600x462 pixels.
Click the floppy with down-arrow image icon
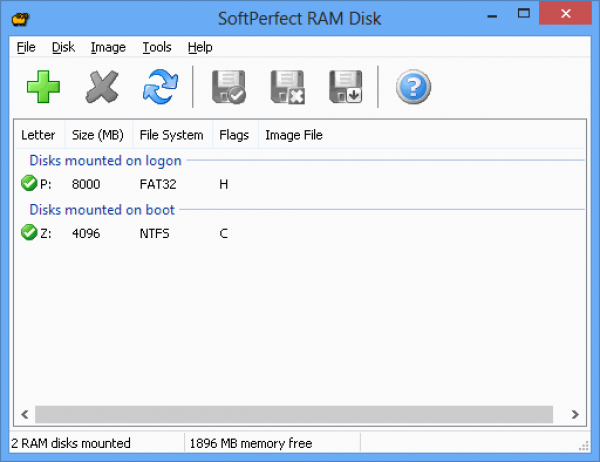click(346, 87)
